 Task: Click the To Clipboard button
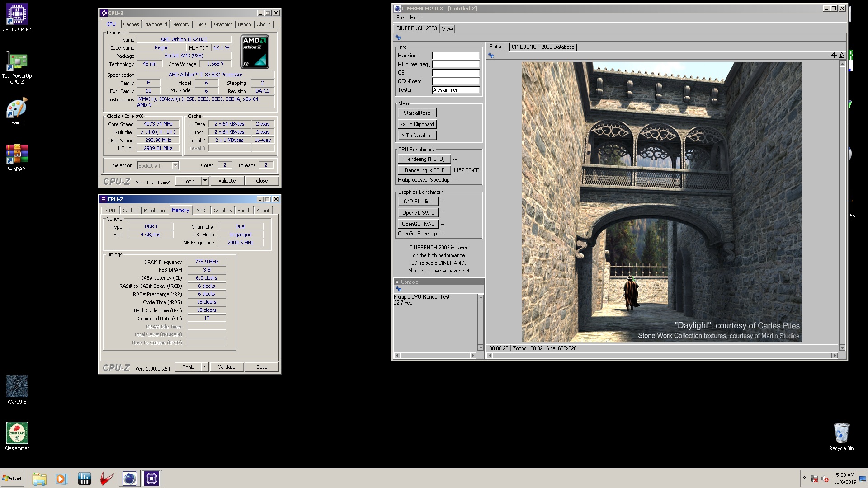[417, 124]
